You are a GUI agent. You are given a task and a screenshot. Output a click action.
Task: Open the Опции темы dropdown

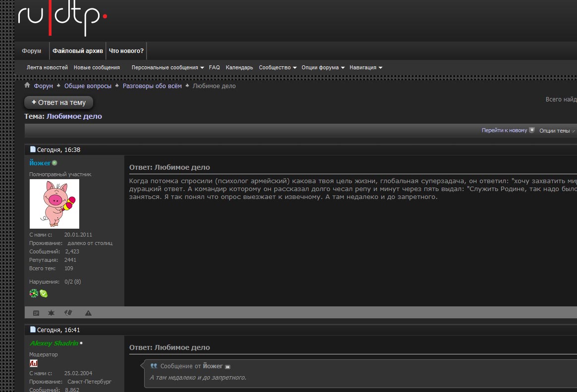[556, 131]
